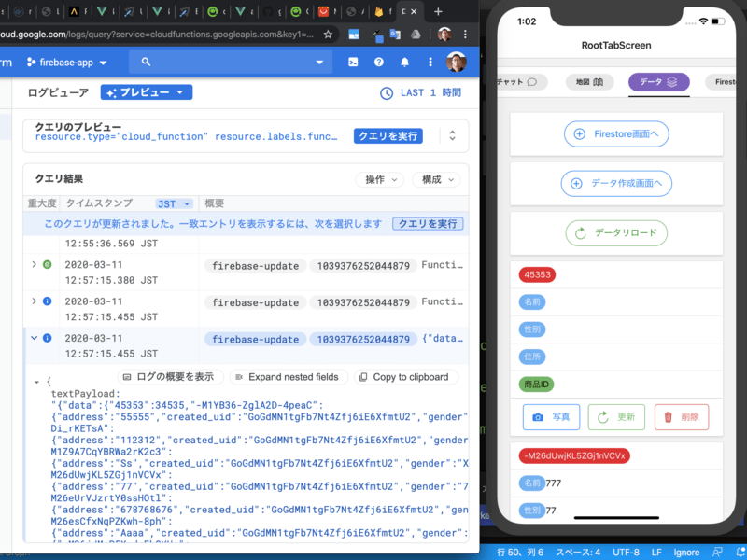This screenshot has height=560, width=747.
Task: Expand the query preview panel
Action: coord(452,135)
